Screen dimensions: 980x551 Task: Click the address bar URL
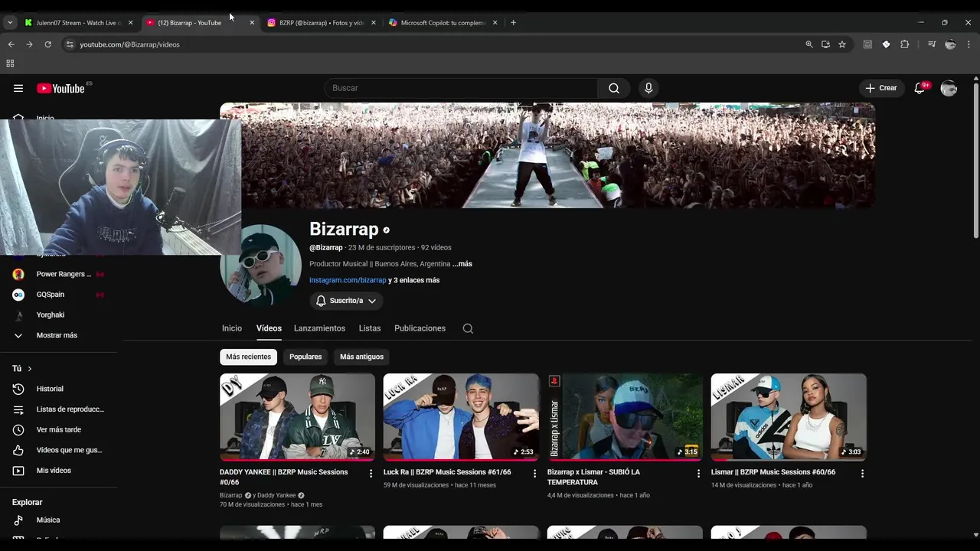(129, 44)
